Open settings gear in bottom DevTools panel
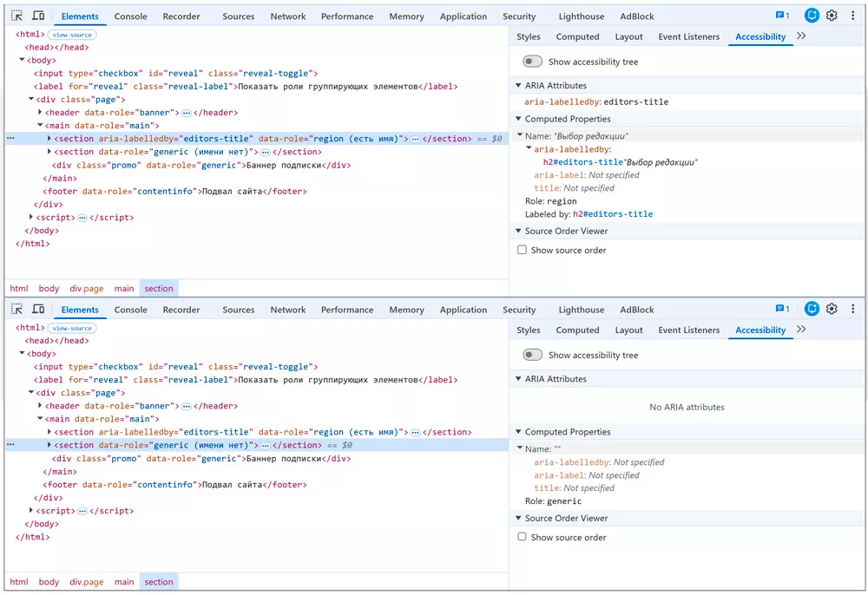The height and width of the screenshot is (595, 868). tap(832, 309)
